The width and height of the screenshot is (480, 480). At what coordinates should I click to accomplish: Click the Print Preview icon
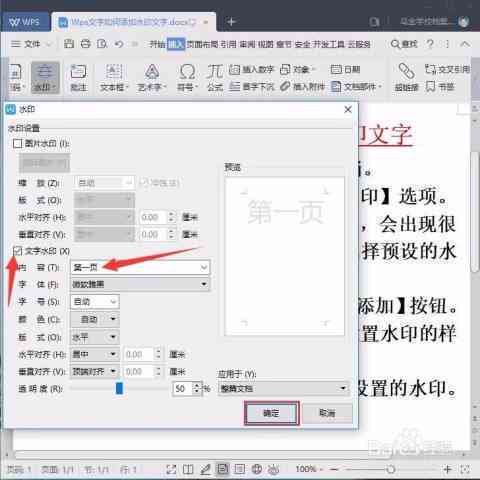(x=102, y=44)
